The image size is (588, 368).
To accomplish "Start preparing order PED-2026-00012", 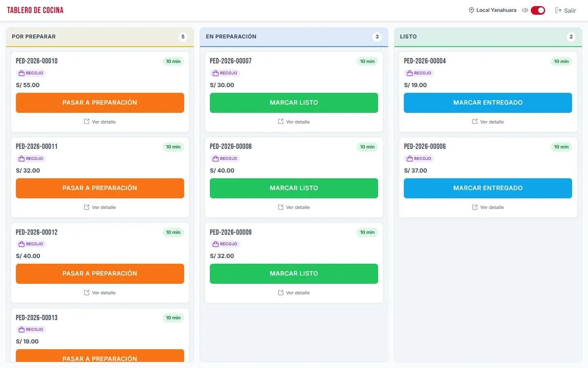I will [100, 274].
